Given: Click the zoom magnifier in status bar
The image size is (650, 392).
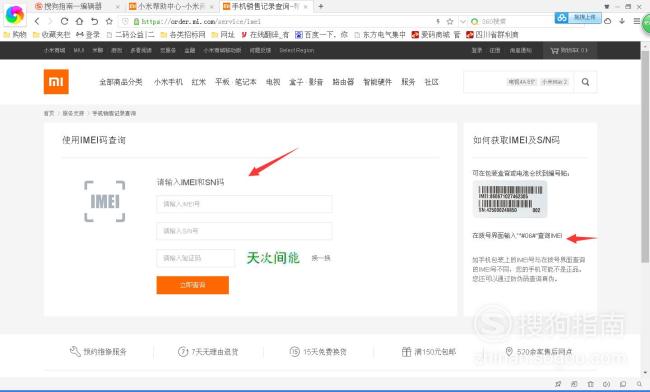Looking at the screenshot, I should [639, 384].
